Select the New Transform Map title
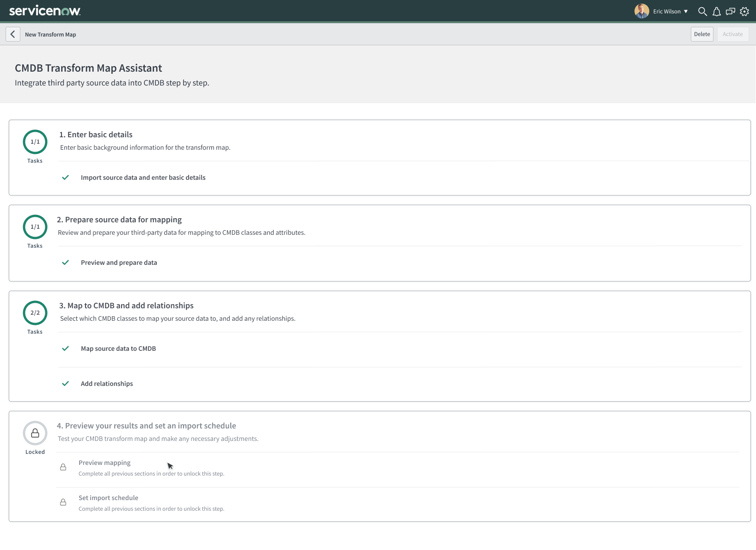Image resolution: width=756 pixels, height=550 pixels. click(50, 35)
